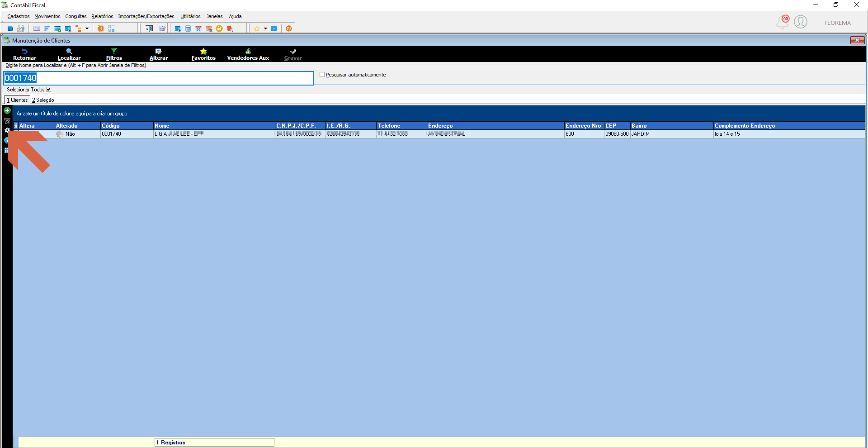Open dropdown arrow beside the star icon
Screen dimensions: 868x448
pyautogui.click(x=265, y=29)
